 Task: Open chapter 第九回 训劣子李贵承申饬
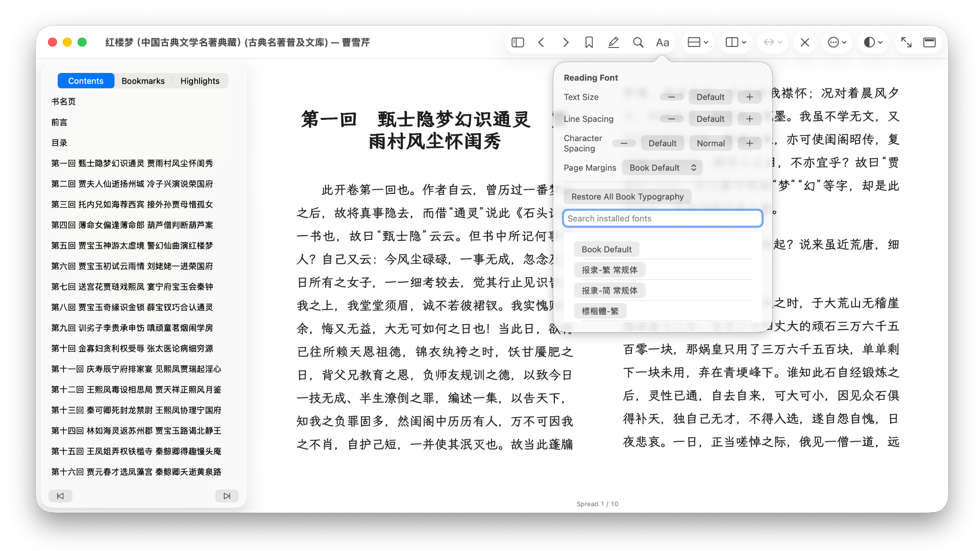tap(132, 328)
